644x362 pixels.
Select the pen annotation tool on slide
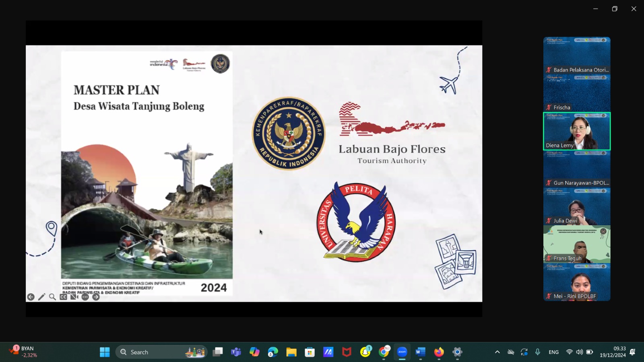pos(41,297)
